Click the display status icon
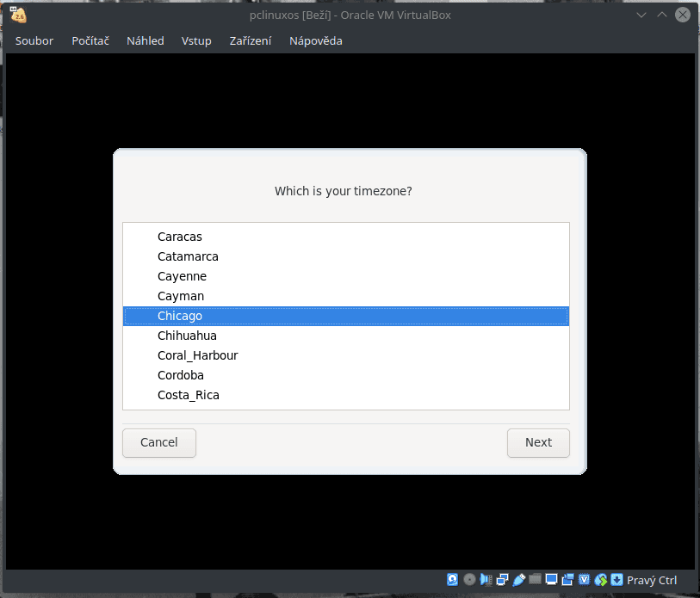 [551, 579]
